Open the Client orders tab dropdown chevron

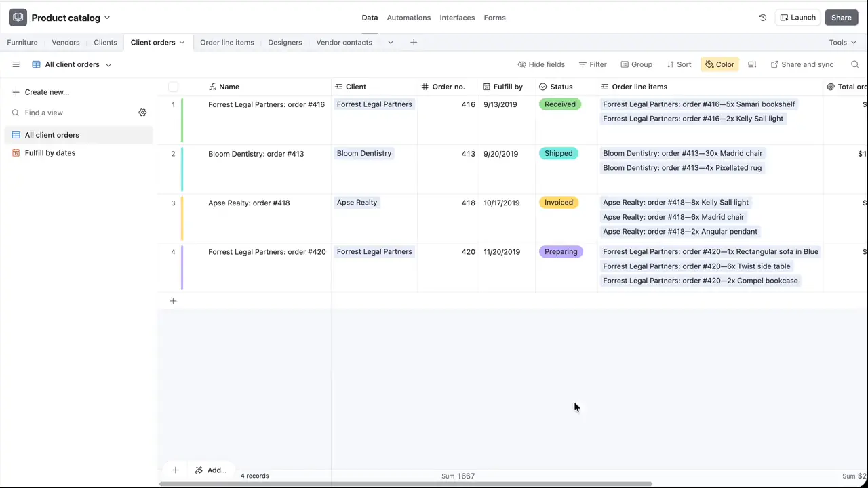182,42
